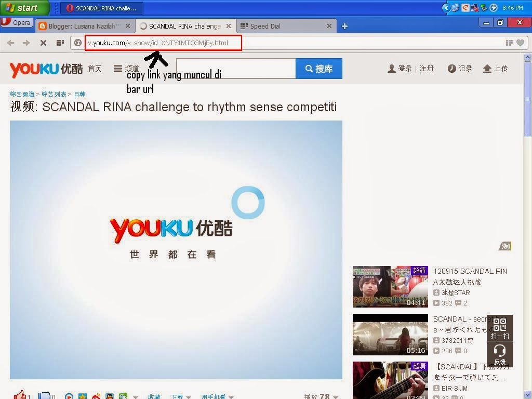
Task: Close the Blogger: Lusiana Nazilah tab
Action: (128, 26)
